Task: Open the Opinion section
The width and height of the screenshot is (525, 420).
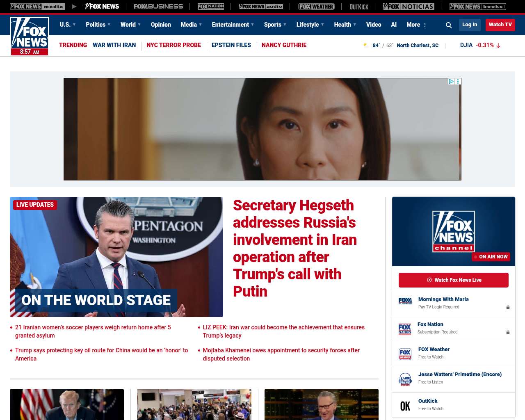Action: click(x=161, y=25)
